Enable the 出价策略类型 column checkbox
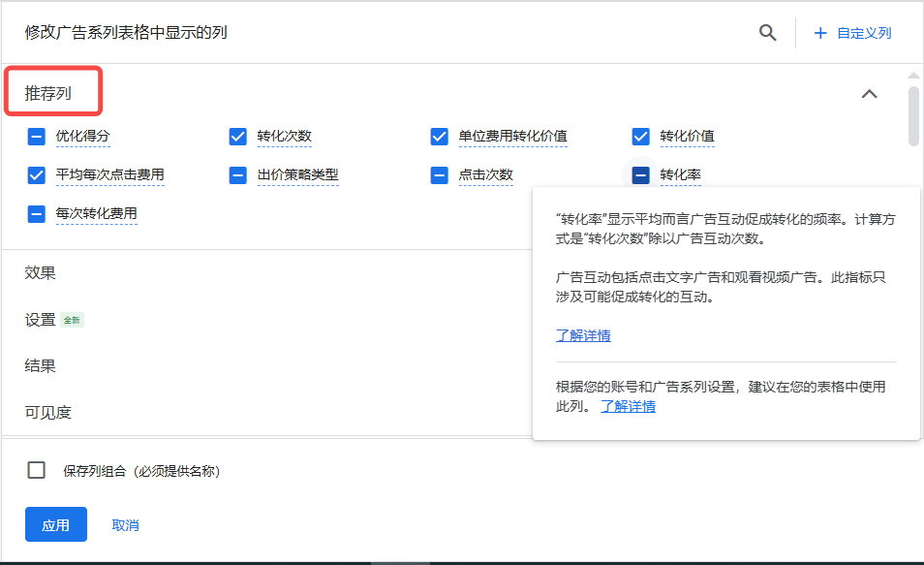 coord(237,175)
